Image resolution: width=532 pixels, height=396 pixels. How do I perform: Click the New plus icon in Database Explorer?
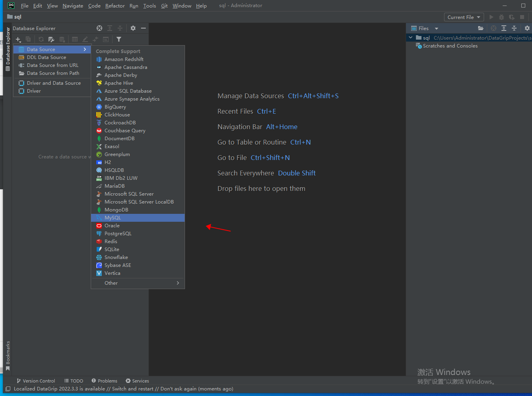coord(18,39)
